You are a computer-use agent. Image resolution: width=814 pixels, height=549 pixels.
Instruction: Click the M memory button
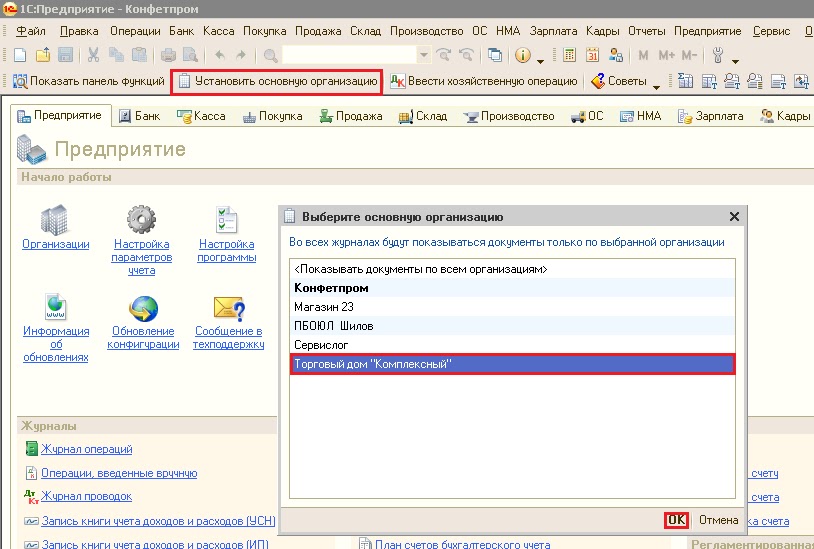click(643, 54)
